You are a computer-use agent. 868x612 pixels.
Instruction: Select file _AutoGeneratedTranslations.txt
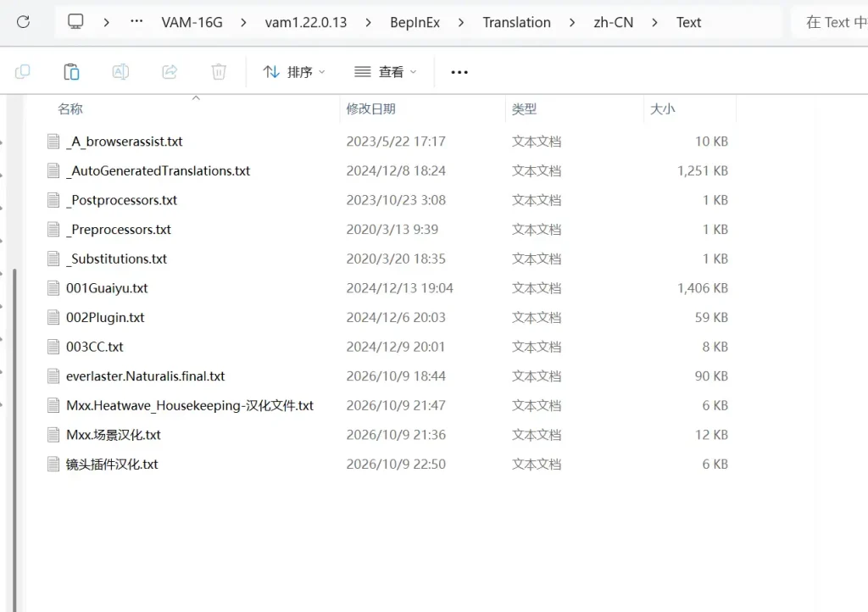pyautogui.click(x=158, y=171)
